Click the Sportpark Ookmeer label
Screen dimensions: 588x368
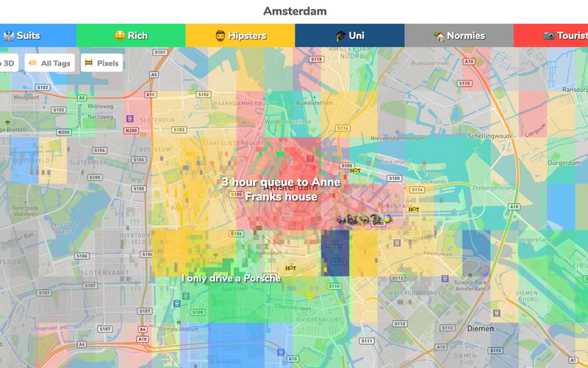pos(26,210)
